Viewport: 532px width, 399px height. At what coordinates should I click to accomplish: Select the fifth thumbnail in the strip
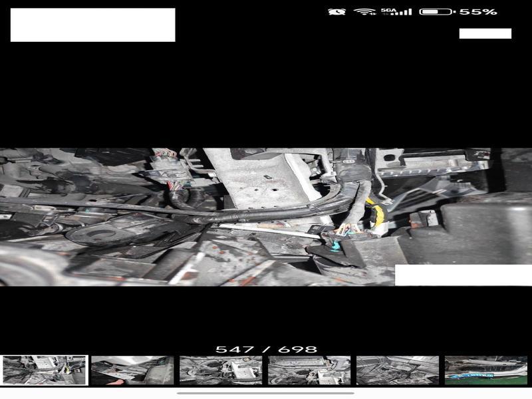(x=398, y=370)
